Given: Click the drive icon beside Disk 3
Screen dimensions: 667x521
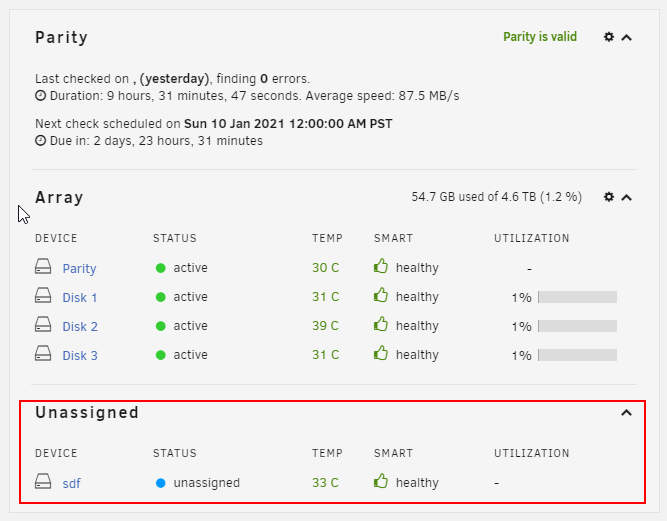Looking at the screenshot, I should click(x=43, y=353).
